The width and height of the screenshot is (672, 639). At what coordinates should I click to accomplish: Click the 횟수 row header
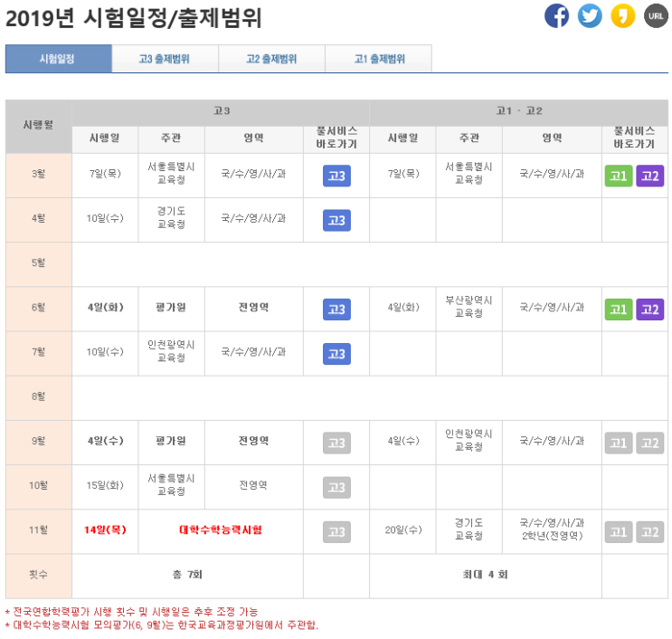click(39, 575)
